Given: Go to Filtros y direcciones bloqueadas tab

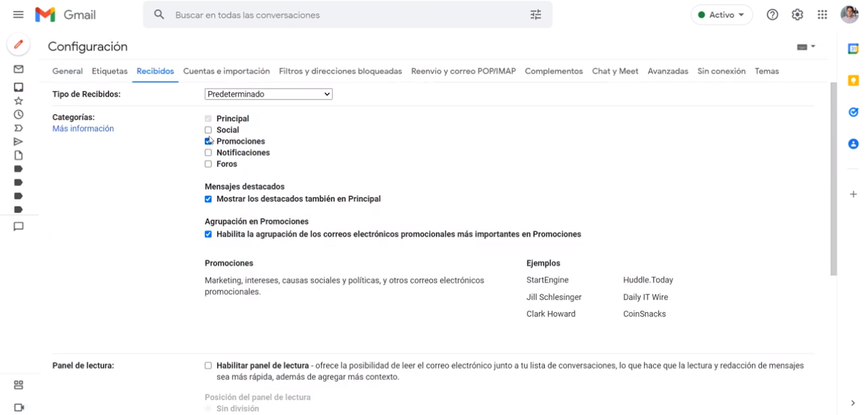Looking at the screenshot, I should 340,71.
